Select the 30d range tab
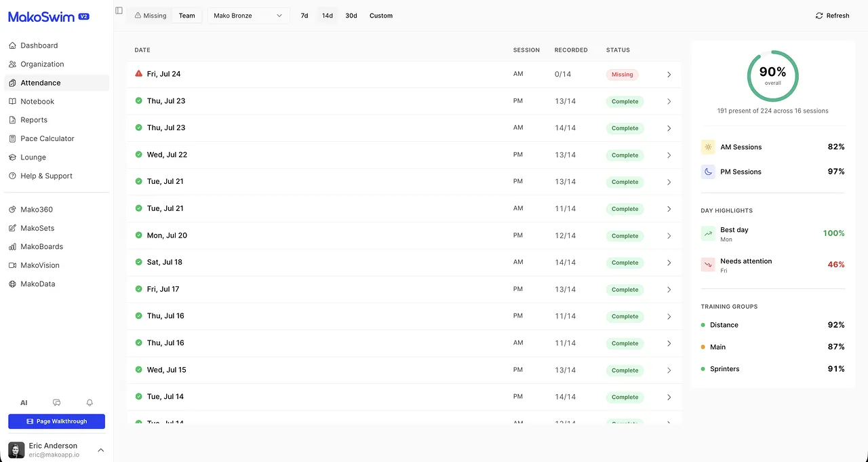Image resolution: width=868 pixels, height=462 pixels. pyautogui.click(x=351, y=16)
